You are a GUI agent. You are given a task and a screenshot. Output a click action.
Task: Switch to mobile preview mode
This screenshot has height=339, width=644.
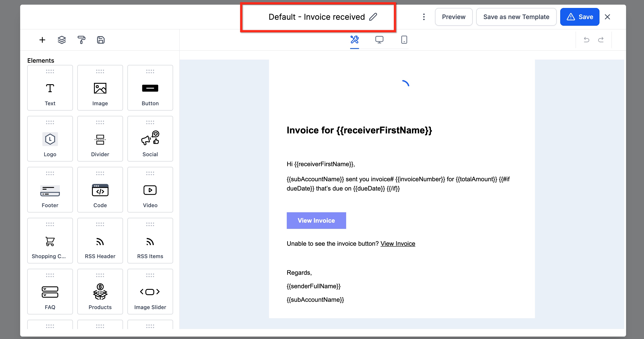point(404,39)
